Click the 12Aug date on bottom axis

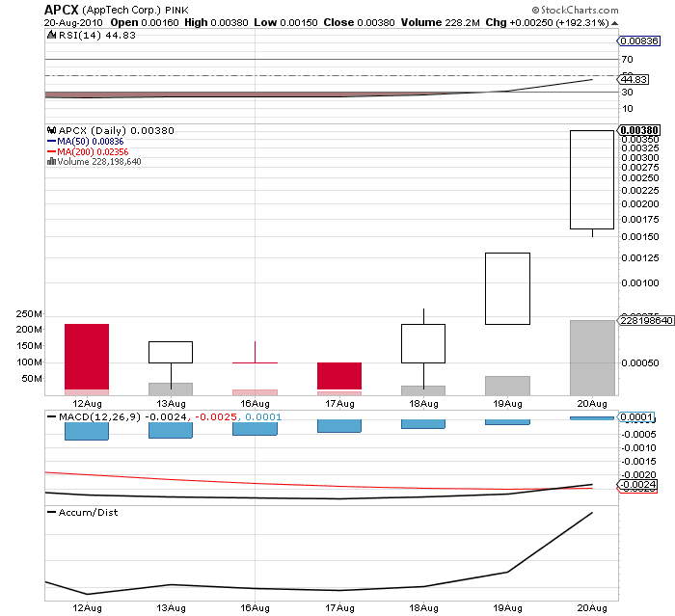pos(87,608)
